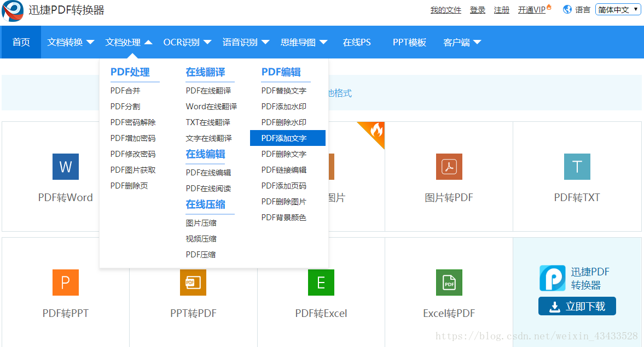Click the PPT转PDF orange icon
This screenshot has height=347, width=644.
tap(193, 283)
